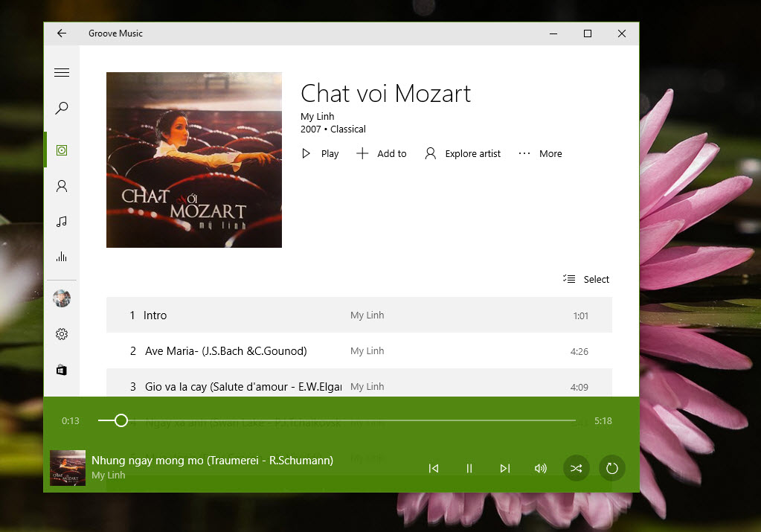Screen dimensions: 761x532
Task: Pause the current track
Action: coord(469,468)
